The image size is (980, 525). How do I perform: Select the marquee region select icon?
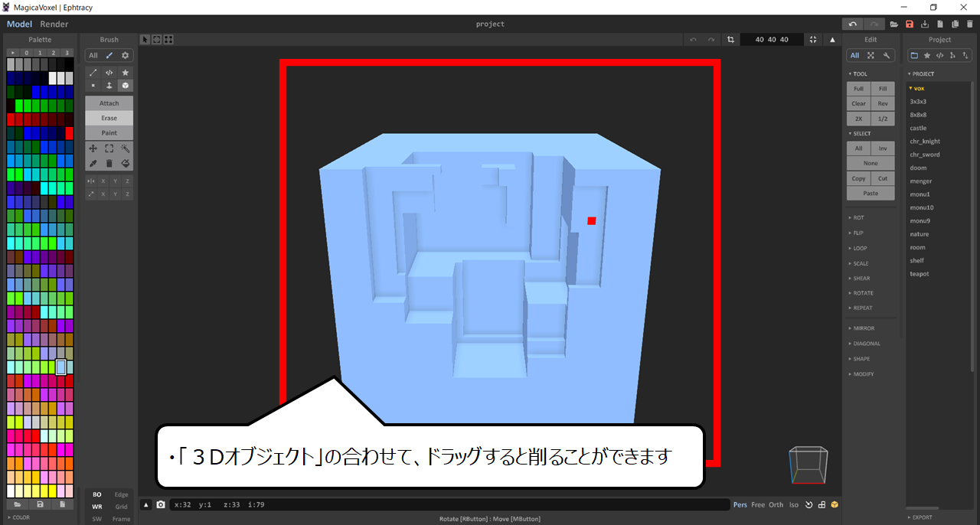click(x=109, y=148)
